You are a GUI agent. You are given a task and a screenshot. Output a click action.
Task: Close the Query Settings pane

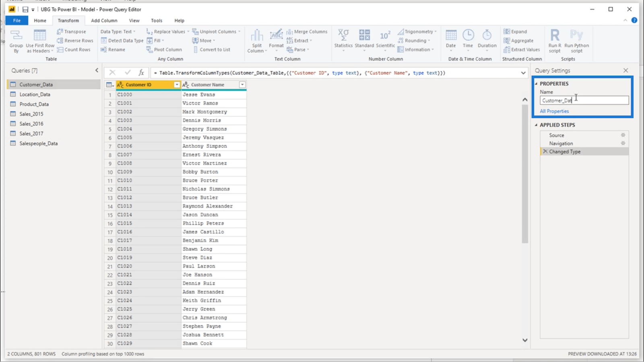tap(625, 70)
